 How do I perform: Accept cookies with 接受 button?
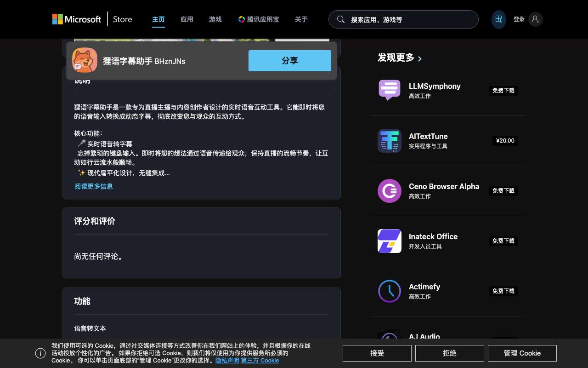377,353
